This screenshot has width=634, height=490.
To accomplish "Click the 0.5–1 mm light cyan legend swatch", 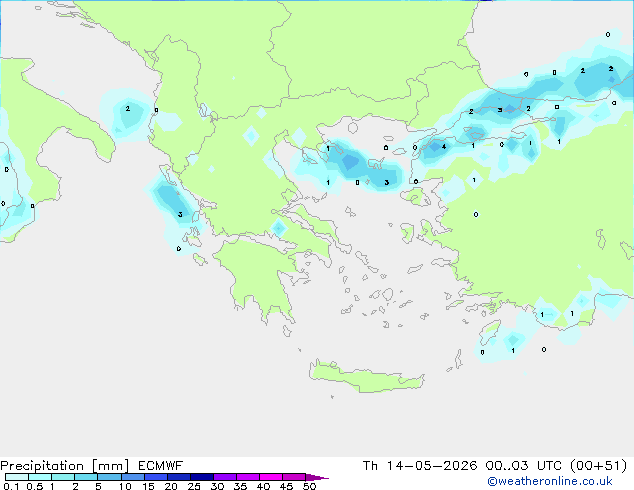I will click(x=40, y=477).
